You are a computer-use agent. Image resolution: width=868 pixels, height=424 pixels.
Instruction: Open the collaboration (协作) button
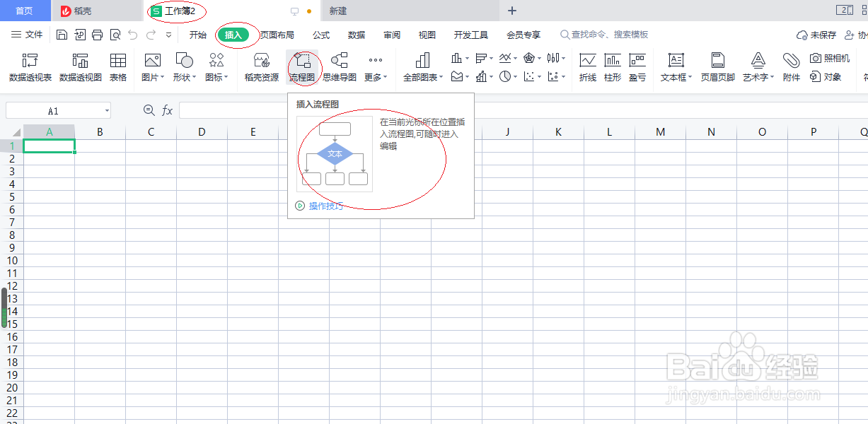857,35
